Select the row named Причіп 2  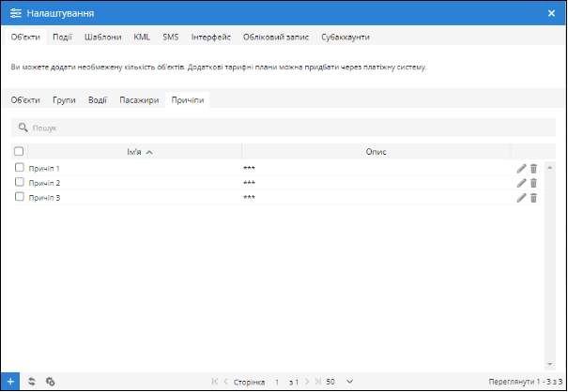click(x=278, y=183)
